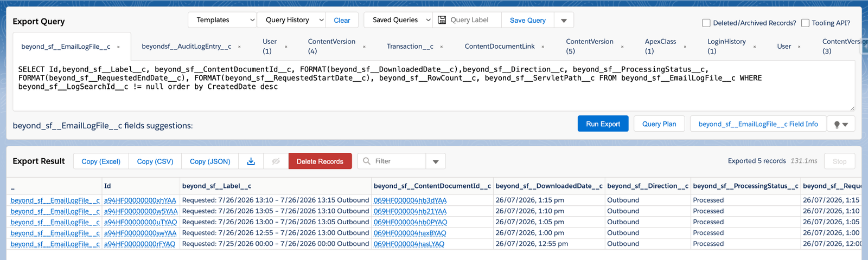This screenshot has width=868, height=260.
Task: Switch to the ContentDocumentLink tab
Action: pos(500,47)
